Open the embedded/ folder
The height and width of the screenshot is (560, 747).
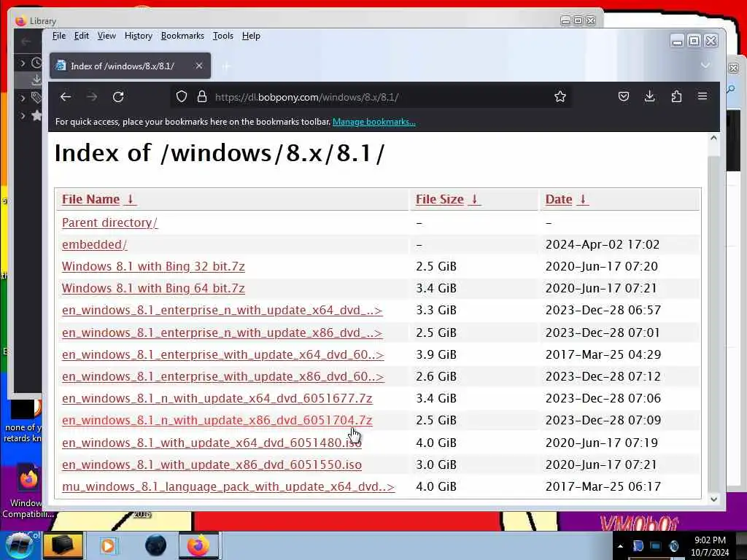click(x=94, y=244)
